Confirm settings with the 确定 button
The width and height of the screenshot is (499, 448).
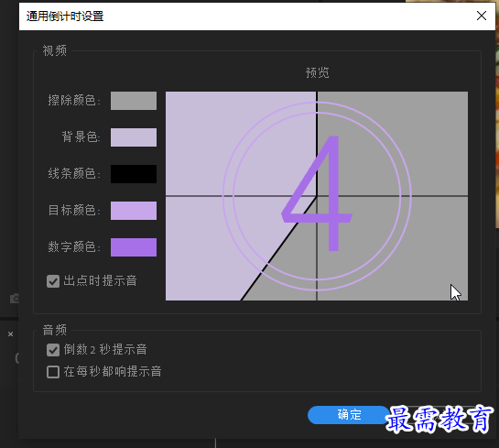pyautogui.click(x=349, y=415)
